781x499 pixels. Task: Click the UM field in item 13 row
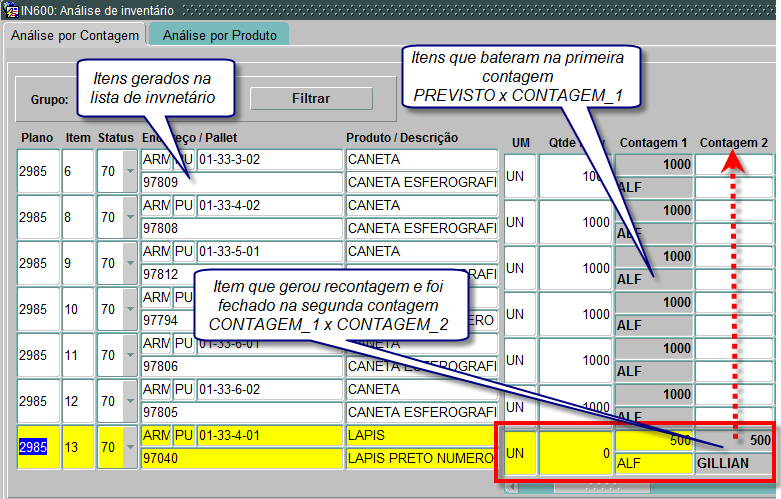coord(520,453)
